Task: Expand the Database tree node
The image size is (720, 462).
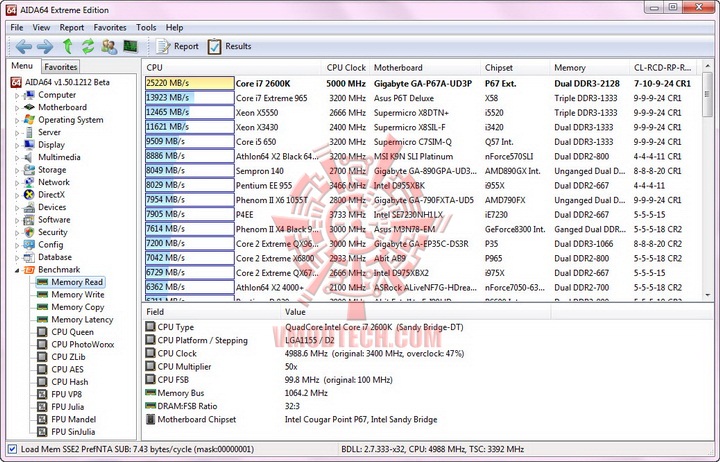Action: coord(17,258)
